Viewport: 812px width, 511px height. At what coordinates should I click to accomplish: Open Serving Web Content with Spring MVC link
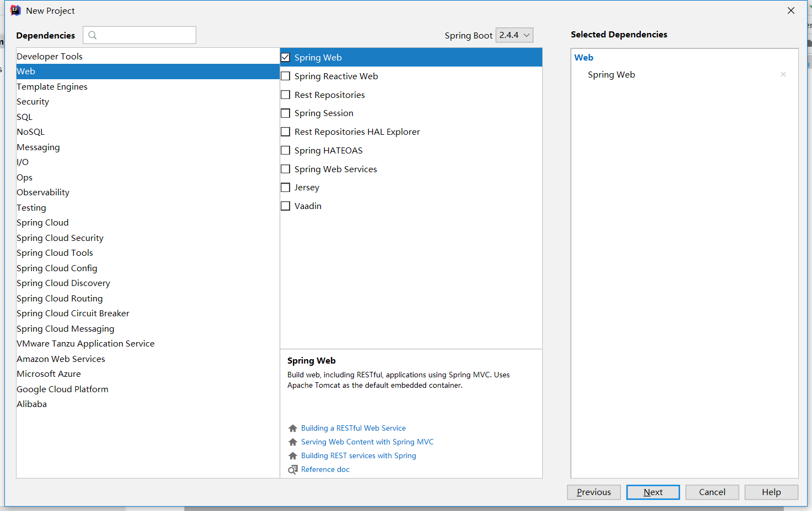pos(367,442)
